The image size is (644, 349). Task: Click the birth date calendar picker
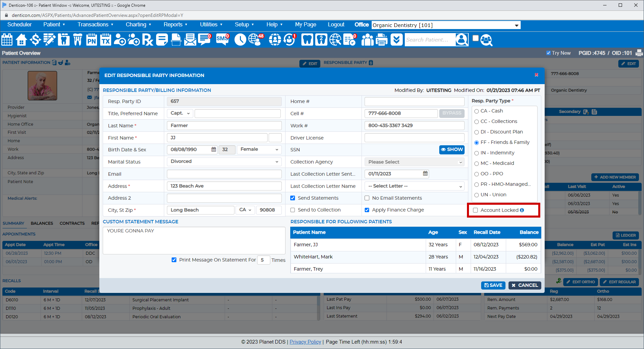pos(214,149)
